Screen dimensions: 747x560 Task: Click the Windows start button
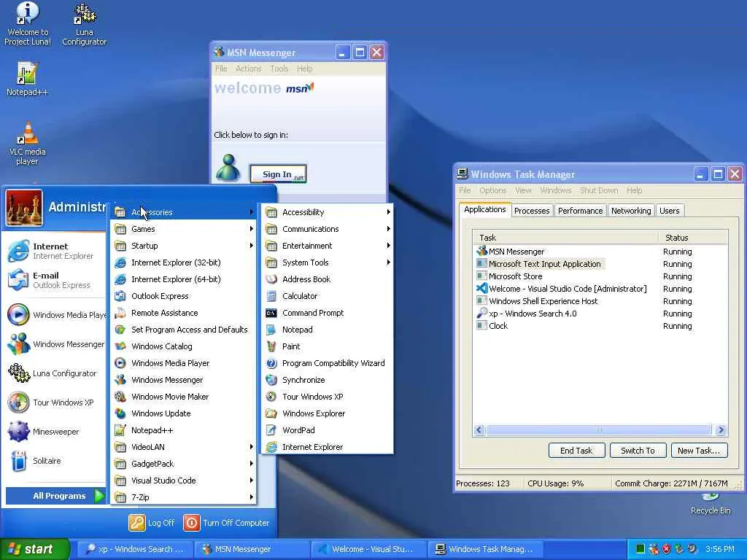(34, 549)
